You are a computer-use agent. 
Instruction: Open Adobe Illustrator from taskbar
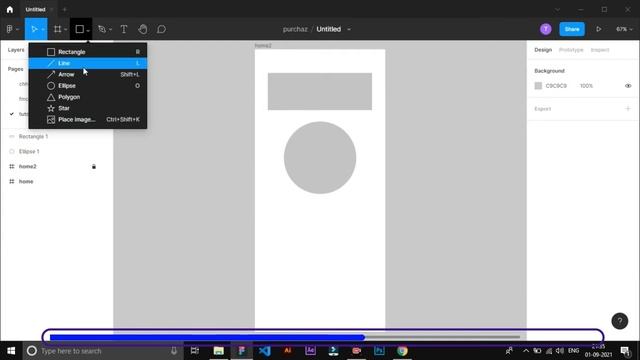click(x=287, y=351)
